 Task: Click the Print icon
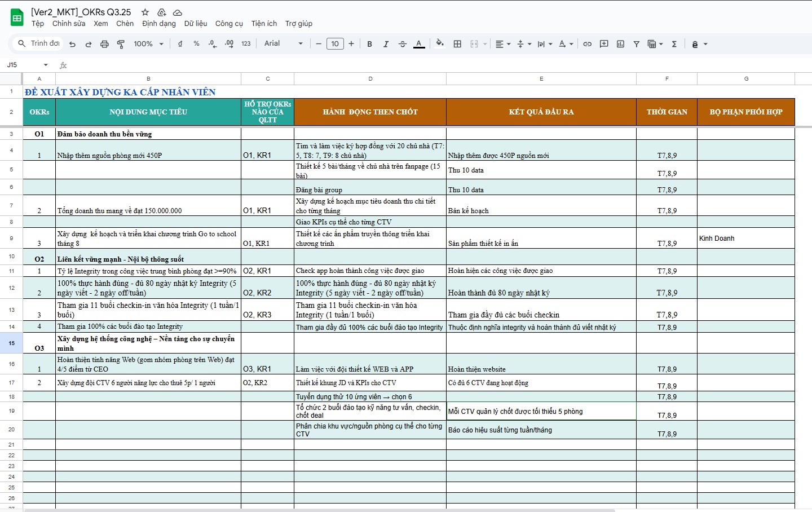pos(104,44)
